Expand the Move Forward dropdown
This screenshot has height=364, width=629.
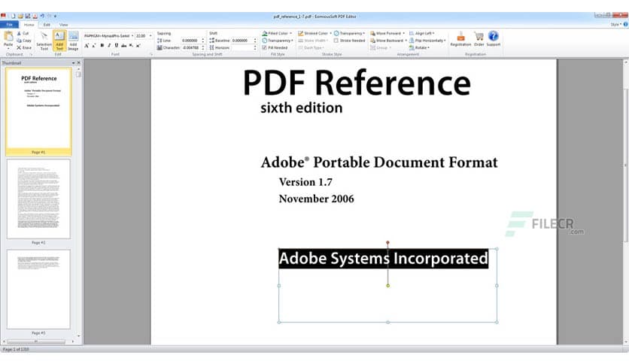pyautogui.click(x=403, y=33)
